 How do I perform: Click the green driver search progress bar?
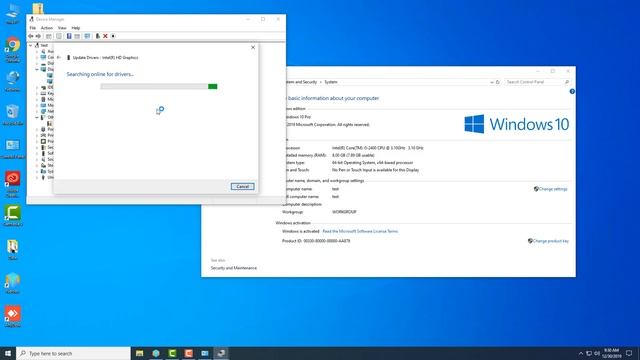pyautogui.click(x=159, y=87)
